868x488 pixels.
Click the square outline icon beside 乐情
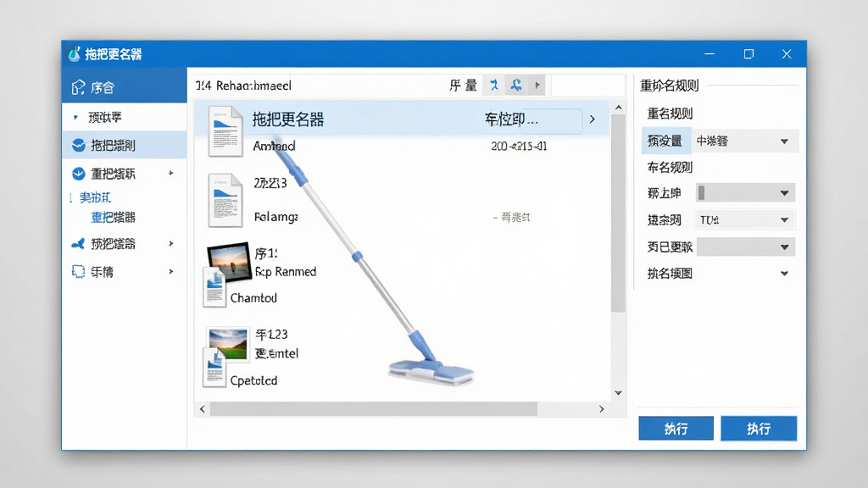coord(78,271)
